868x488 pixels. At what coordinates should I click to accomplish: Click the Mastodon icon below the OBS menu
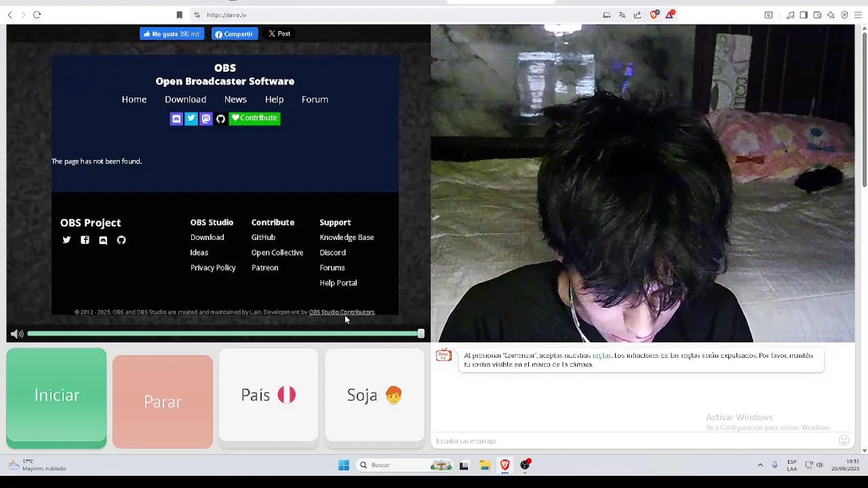tap(206, 119)
